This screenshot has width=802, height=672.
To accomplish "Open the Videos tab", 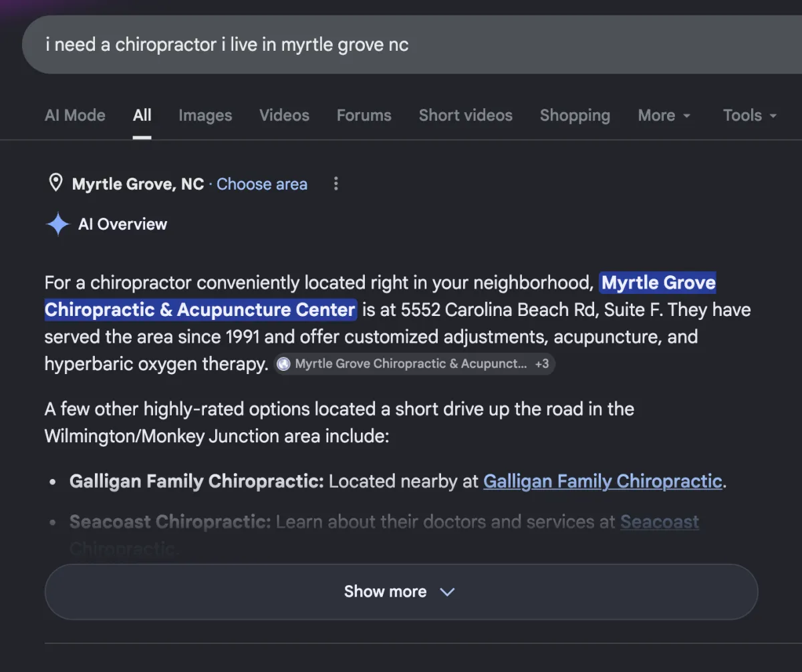I will (284, 116).
